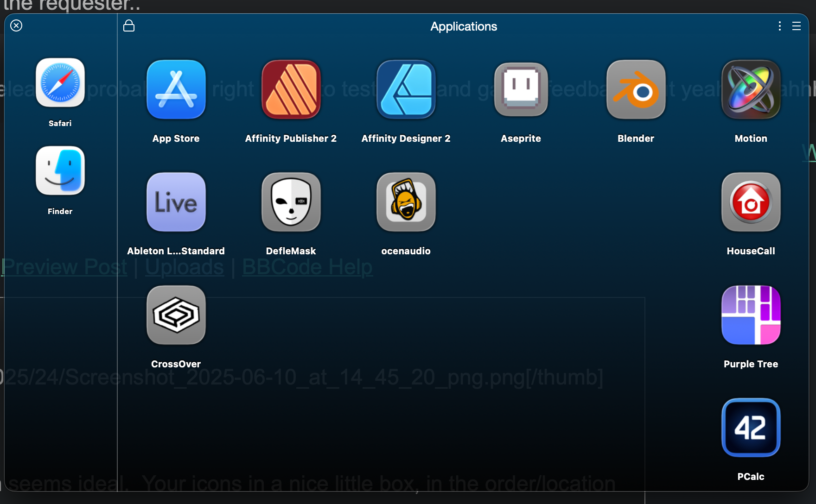Click the Purple Tree label
The height and width of the screenshot is (504, 816).
click(751, 364)
